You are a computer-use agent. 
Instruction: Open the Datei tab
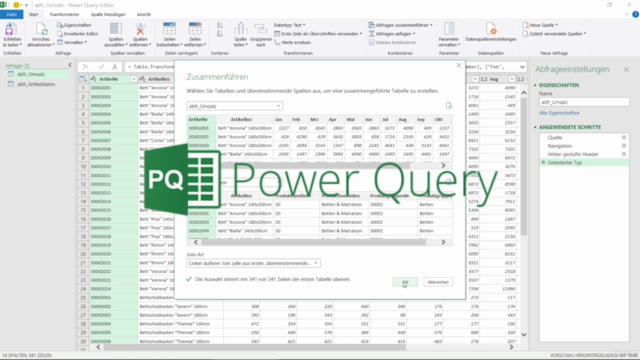tap(12, 14)
